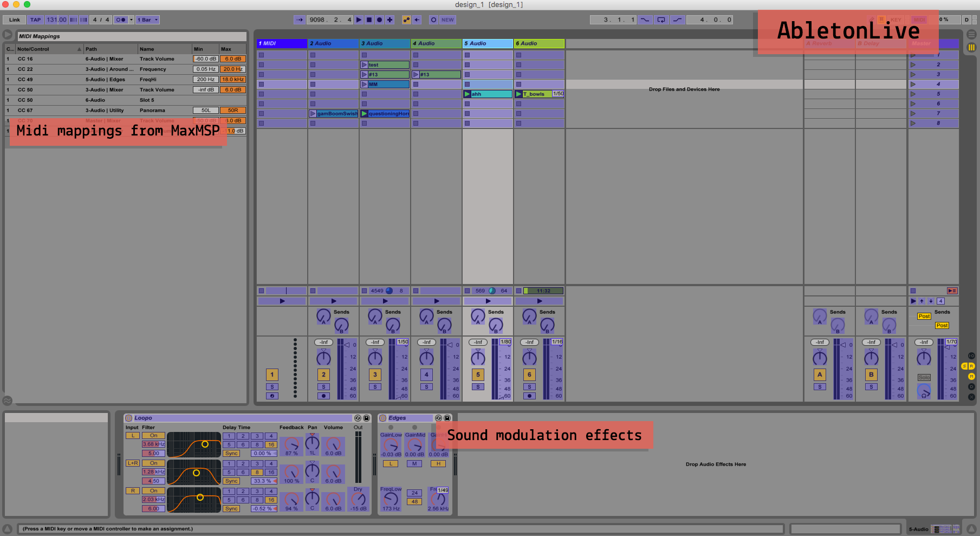Select the '6 Audio' track header
The height and width of the screenshot is (536, 980).
539,43
